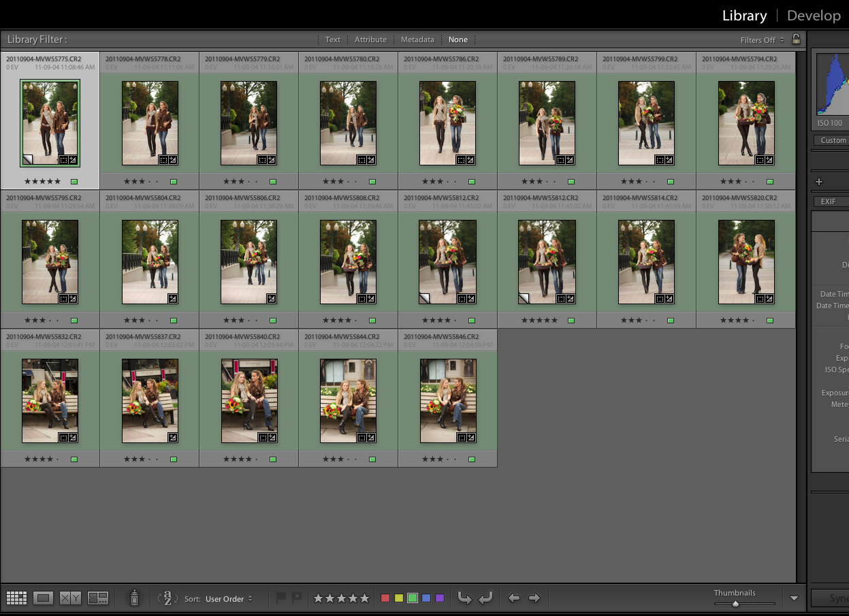Screen dimensions: 849x616
Task: Select thumbnail 20110904-MVWS5846.CR2
Action: pos(448,401)
